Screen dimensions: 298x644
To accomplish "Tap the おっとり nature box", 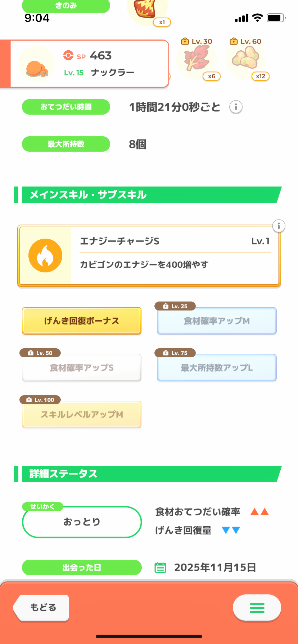I will tap(82, 522).
